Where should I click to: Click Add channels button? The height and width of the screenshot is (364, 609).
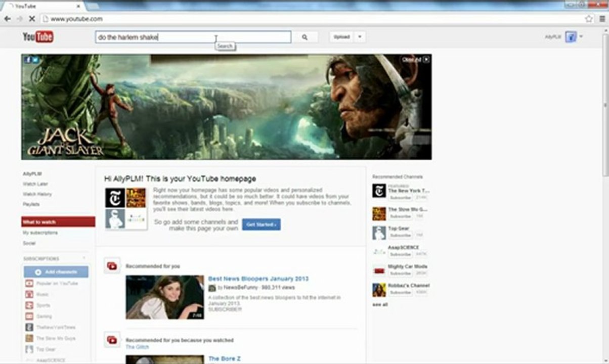56,272
